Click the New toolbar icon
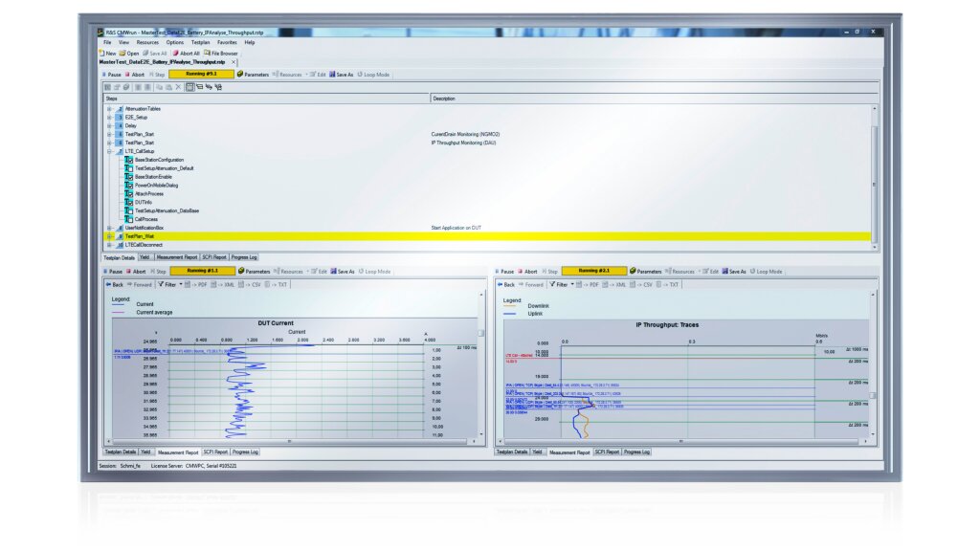 101,54
